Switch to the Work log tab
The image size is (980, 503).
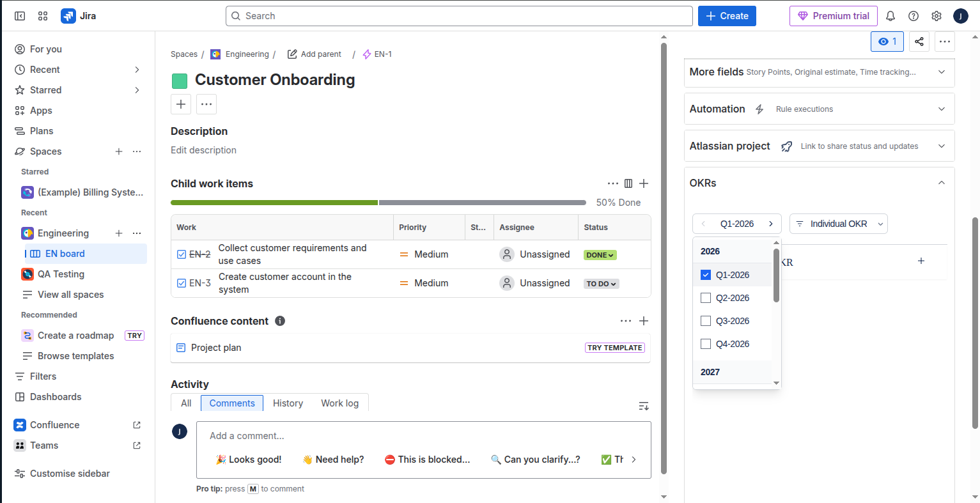[x=339, y=403]
